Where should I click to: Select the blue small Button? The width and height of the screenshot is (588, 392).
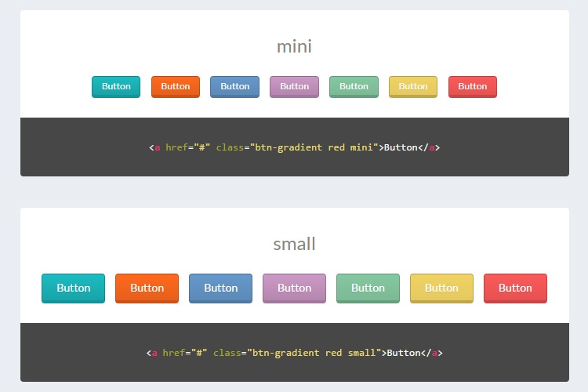[x=220, y=288]
